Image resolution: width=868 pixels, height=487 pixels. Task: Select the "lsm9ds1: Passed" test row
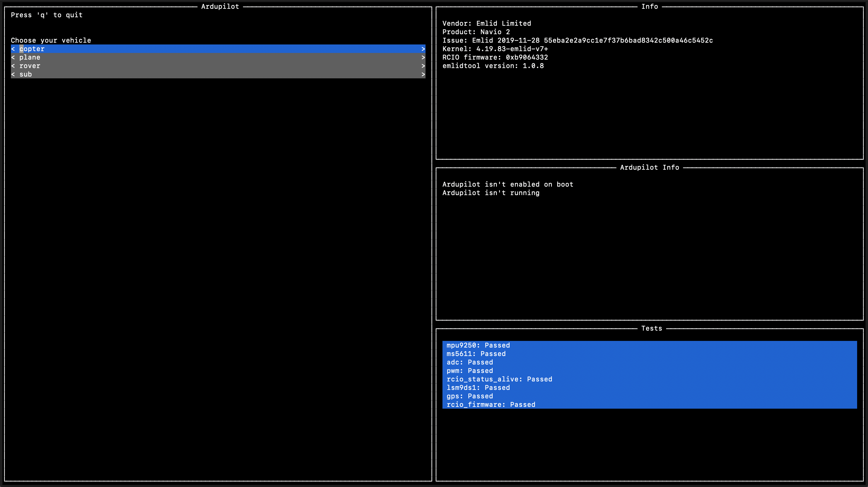650,387
